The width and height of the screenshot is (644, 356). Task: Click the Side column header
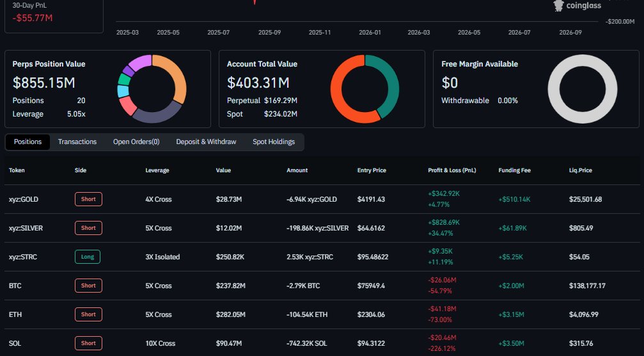click(81, 170)
